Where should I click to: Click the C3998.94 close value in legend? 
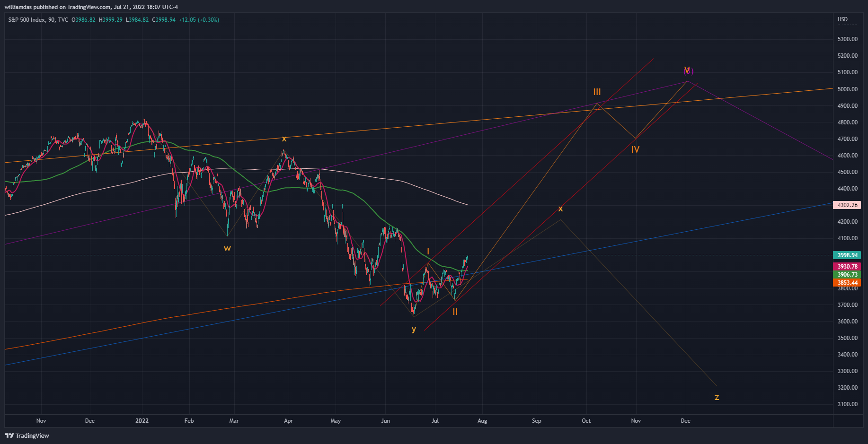click(x=164, y=20)
